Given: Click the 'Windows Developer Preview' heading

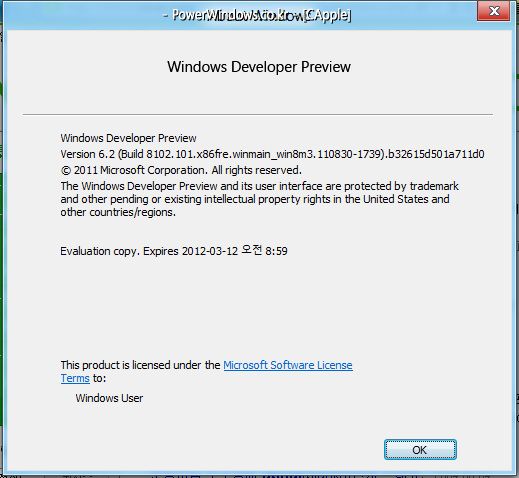Looking at the screenshot, I should click(x=259, y=67).
